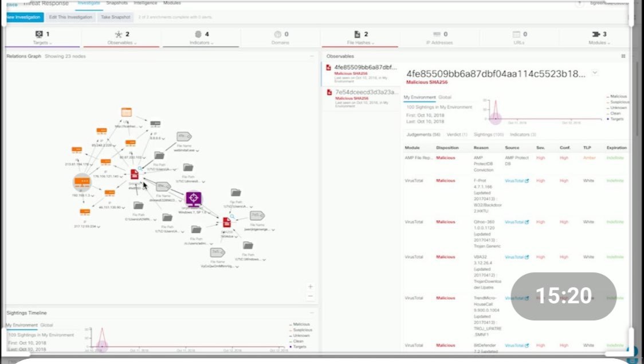Click the Take Snapshot button
Viewport: 644px width, 364px height.
115,17
